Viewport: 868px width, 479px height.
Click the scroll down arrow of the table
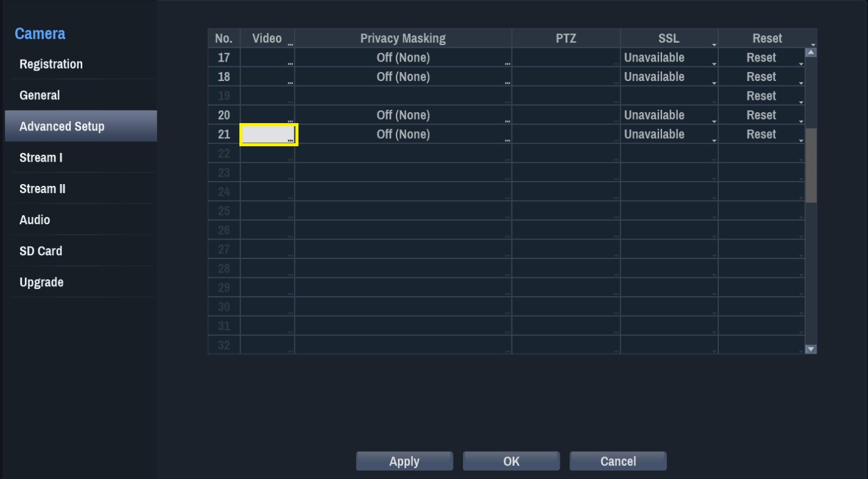(811, 349)
